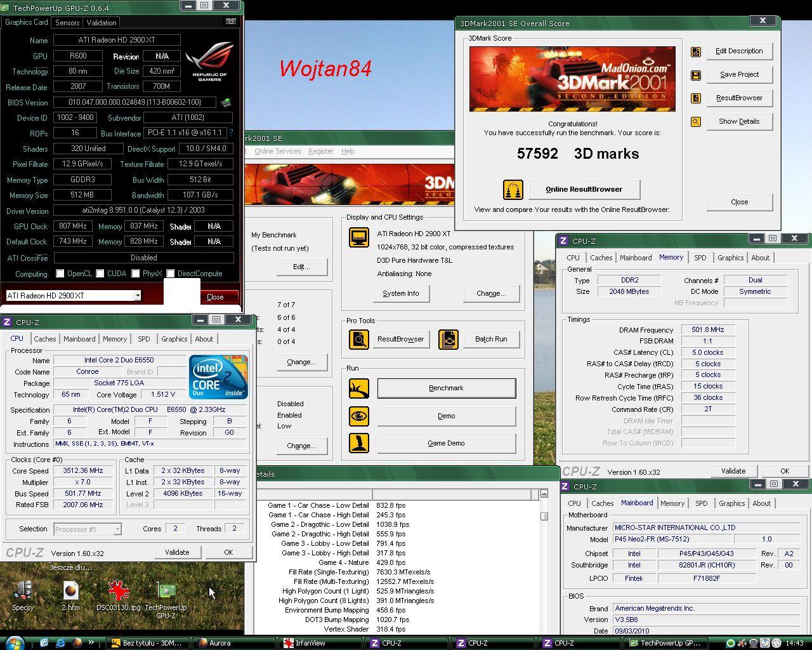
Task: Open the TechPowerUp GPU-Z taskbar button
Action: pyautogui.click(x=666, y=643)
